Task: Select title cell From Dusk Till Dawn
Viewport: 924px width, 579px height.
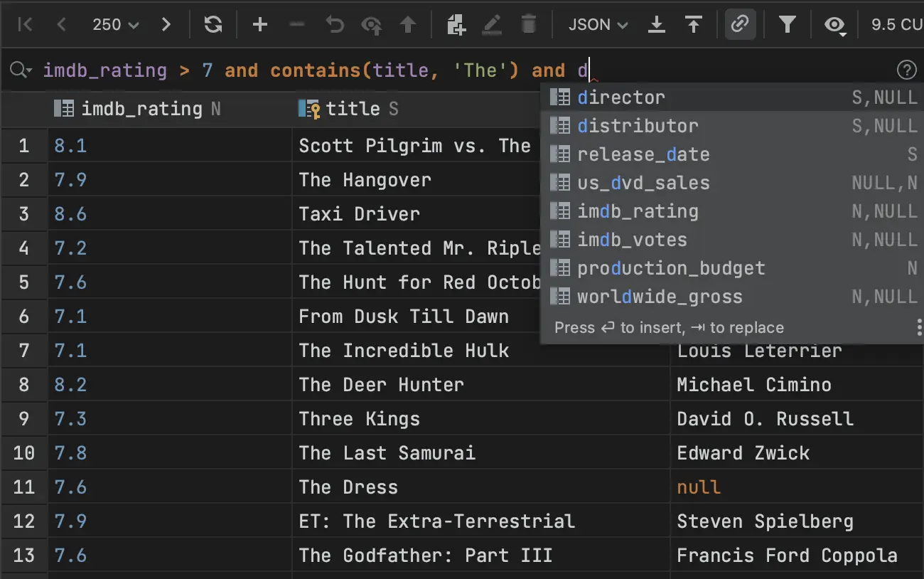Action: coord(417,317)
